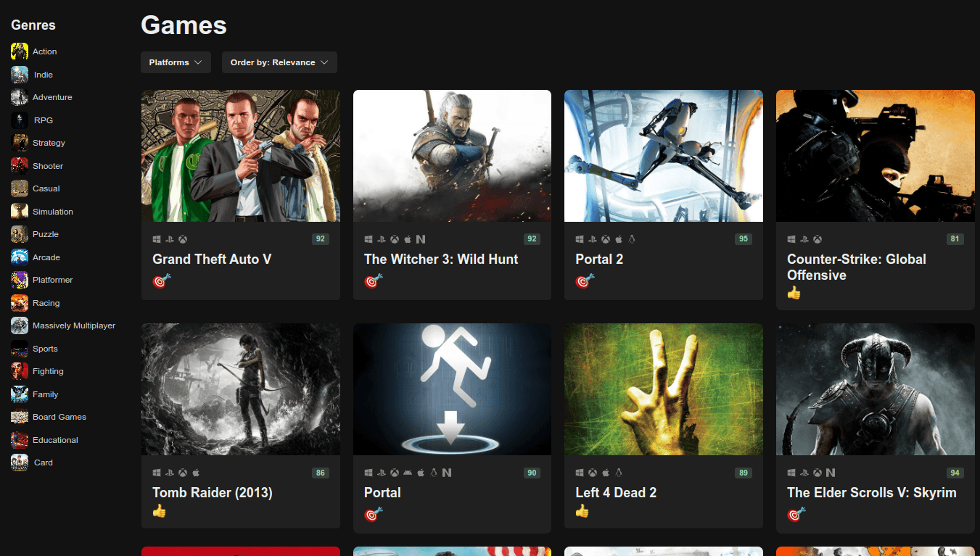Expand the Order by: Relevance dropdown

coord(279,62)
